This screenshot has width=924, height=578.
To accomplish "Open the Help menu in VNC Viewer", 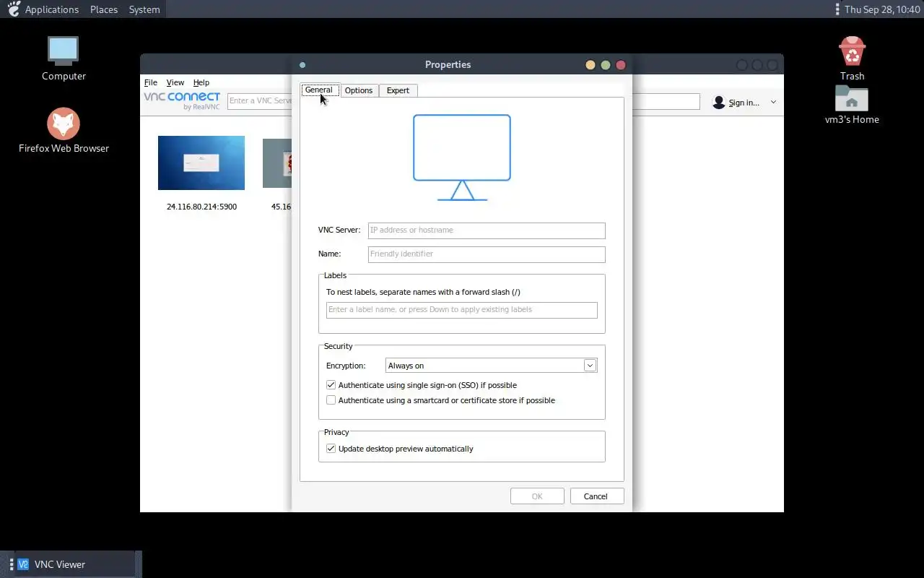I will pyautogui.click(x=201, y=82).
